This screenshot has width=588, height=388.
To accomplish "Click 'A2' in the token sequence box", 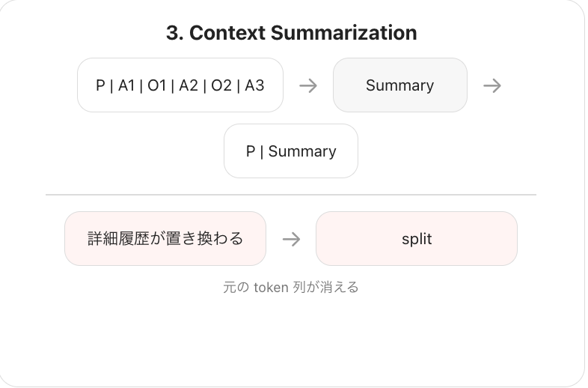I will pos(189,85).
